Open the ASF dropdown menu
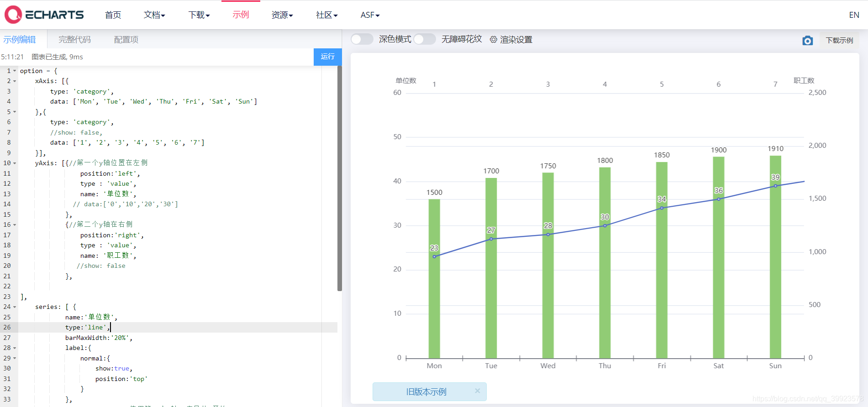 pos(370,15)
